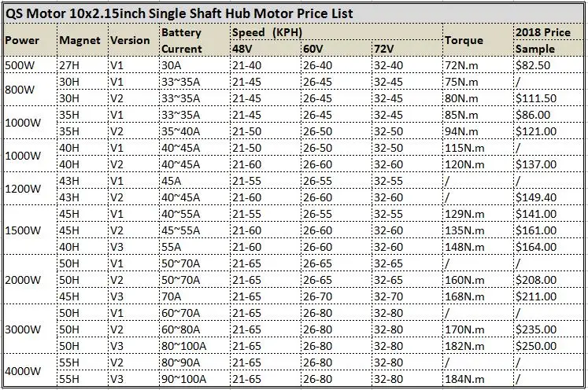
Task: Select the 72N.m torque cell
Action: click(463, 65)
